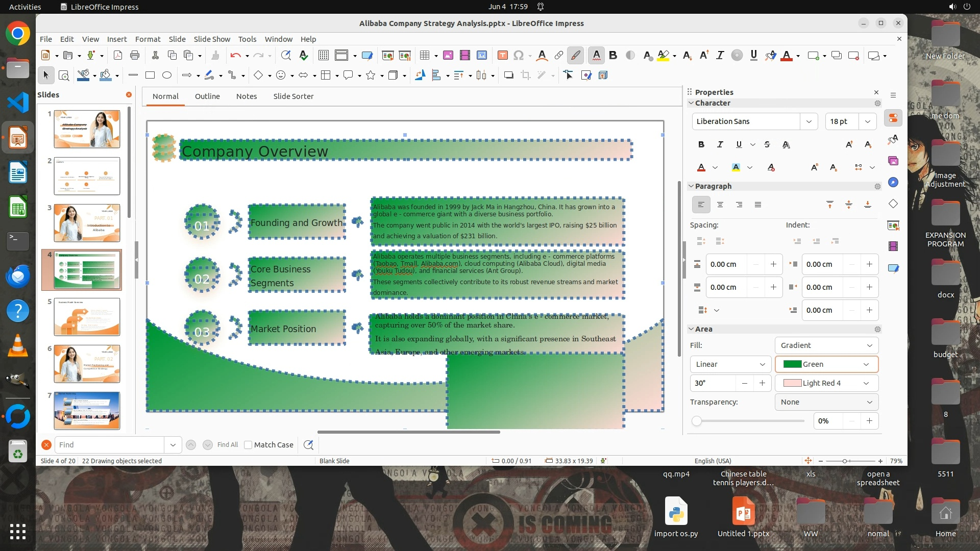Viewport: 980px width, 551px height.
Task: Switch to Slide Sorter tab
Action: (x=293, y=96)
